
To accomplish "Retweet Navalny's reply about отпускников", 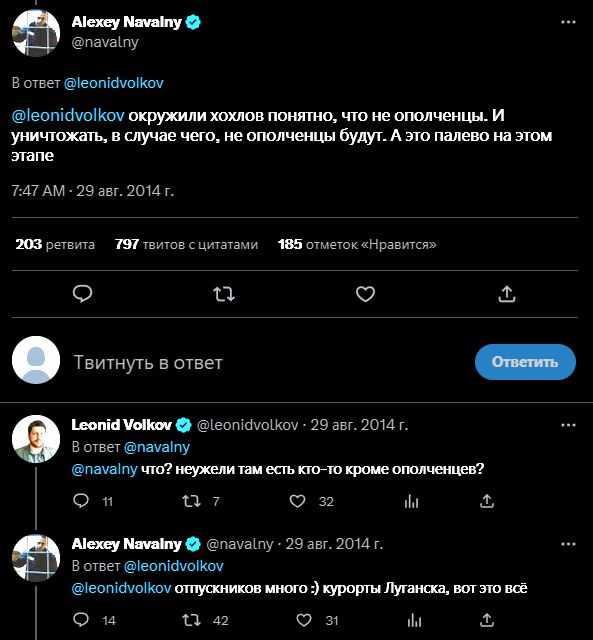I will point(191,620).
